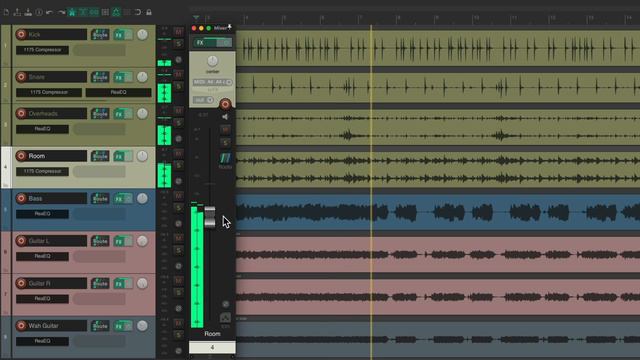Click the record arm button in Mixer strip
This screenshot has width=640, height=360.
tap(225, 104)
